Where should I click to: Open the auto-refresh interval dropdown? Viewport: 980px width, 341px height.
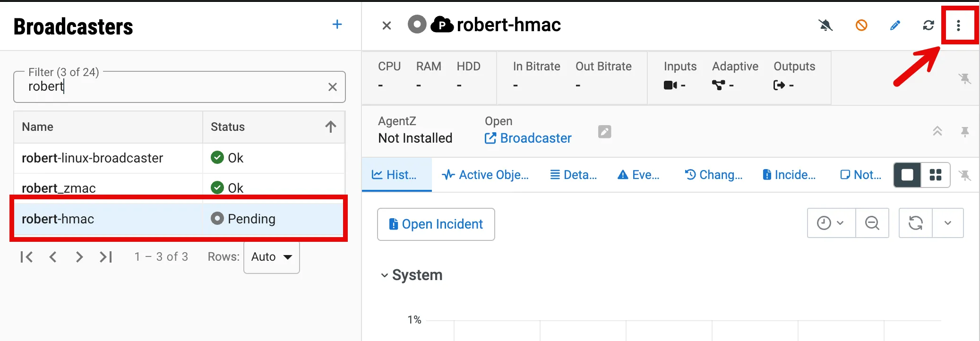[948, 223]
